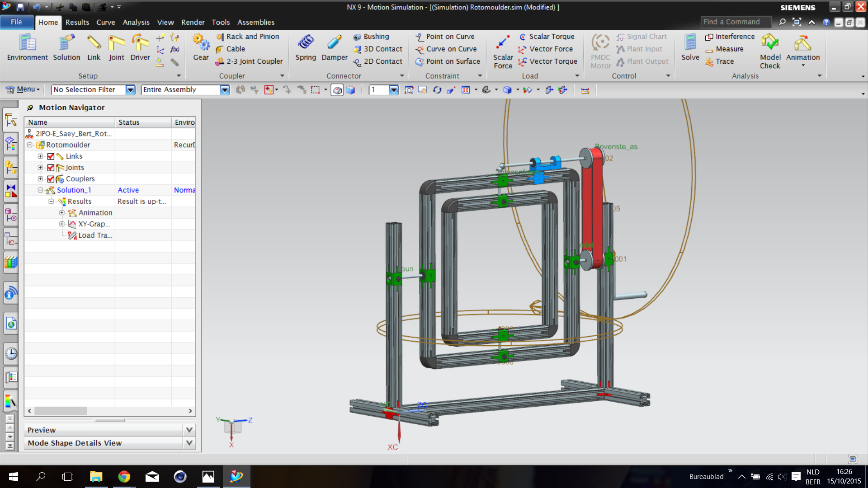This screenshot has width=868, height=488.
Task: Uncheck the Couplers checkbox
Action: [51, 179]
